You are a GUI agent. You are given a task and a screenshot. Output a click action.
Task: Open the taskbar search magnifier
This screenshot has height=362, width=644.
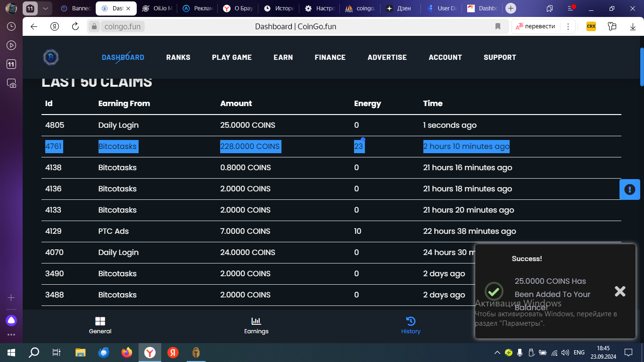(x=34, y=352)
